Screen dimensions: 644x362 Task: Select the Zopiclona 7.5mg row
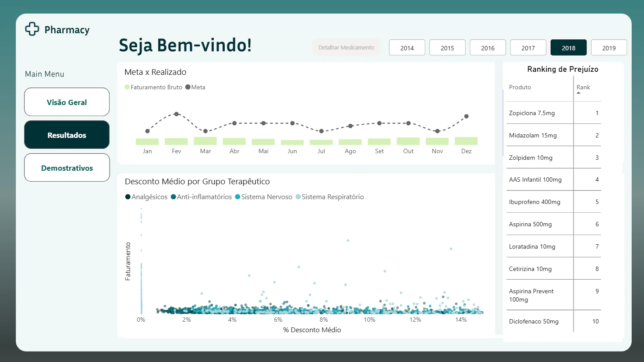[554, 113]
